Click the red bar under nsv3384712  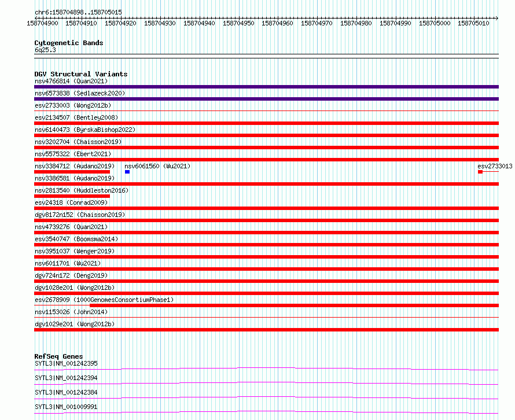coord(72,172)
